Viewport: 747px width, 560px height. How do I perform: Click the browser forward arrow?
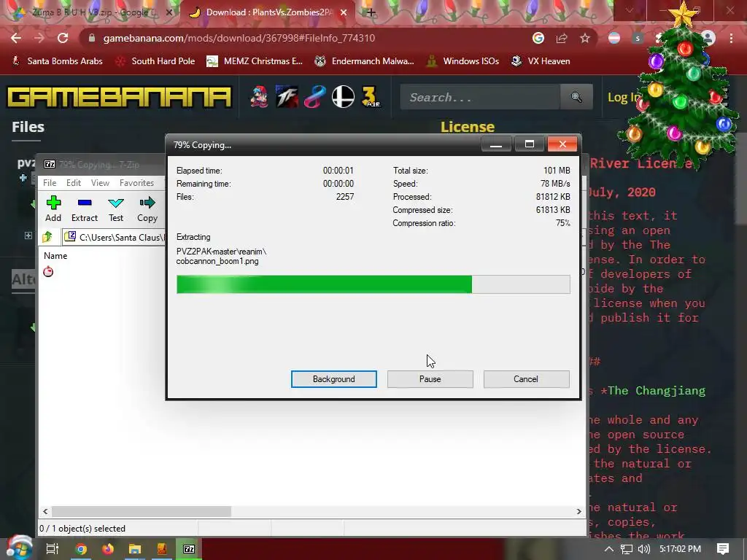[39, 38]
